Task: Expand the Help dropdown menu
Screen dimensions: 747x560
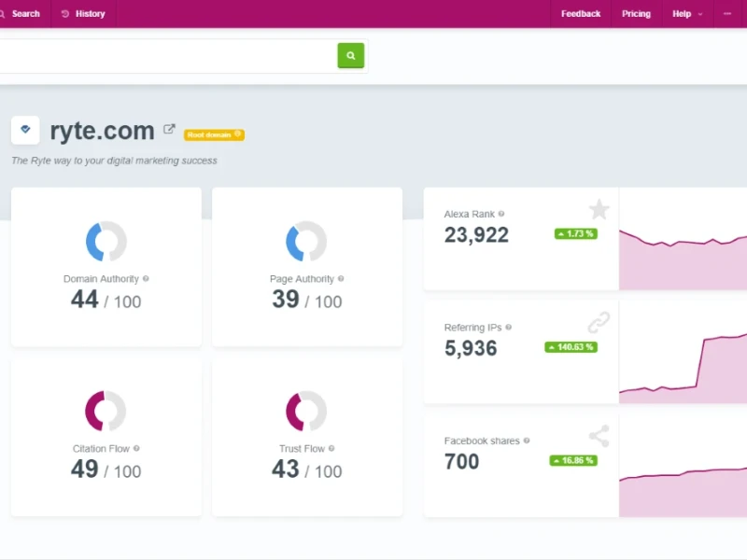Action: (687, 14)
